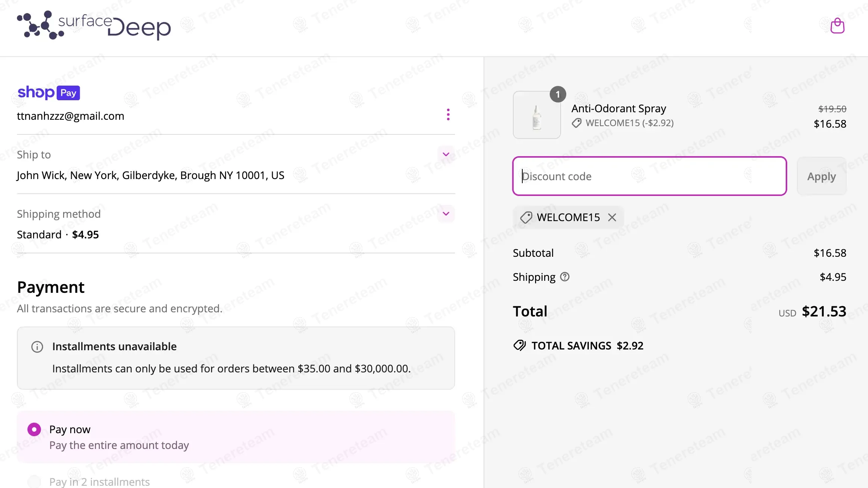868x488 pixels.
Task: Click the Shop Pay logo
Action: coord(49,92)
